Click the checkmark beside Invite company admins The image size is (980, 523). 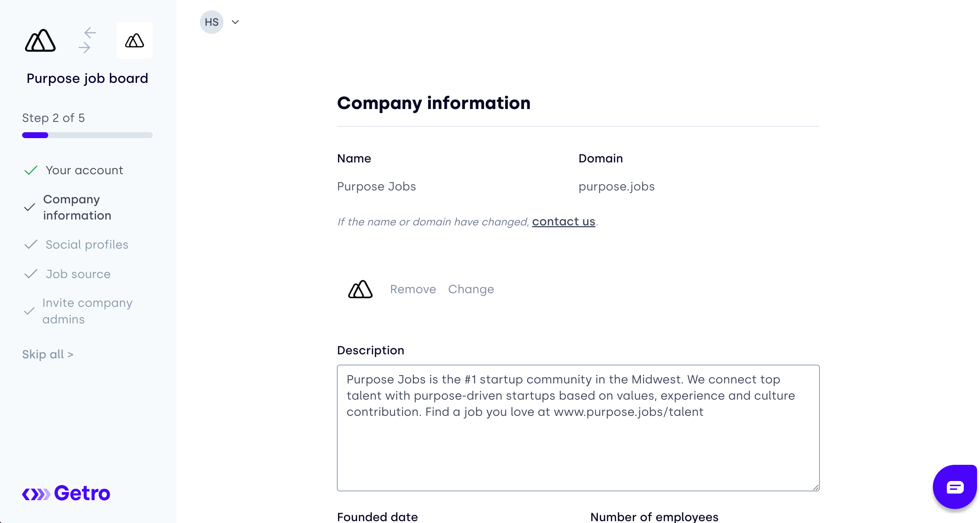29,311
